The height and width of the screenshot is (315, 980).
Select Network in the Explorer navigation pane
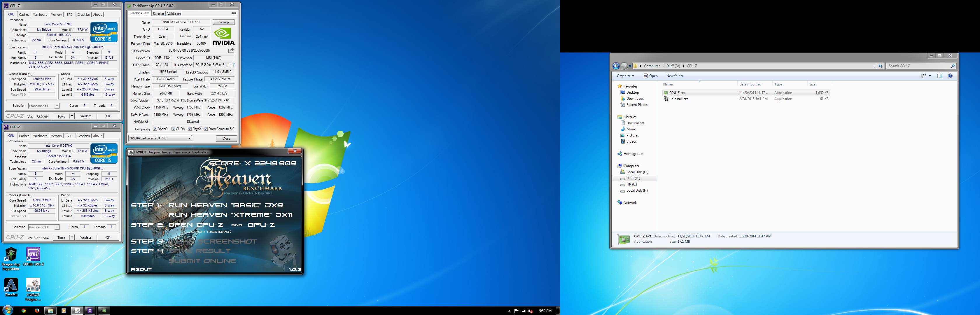click(630, 203)
